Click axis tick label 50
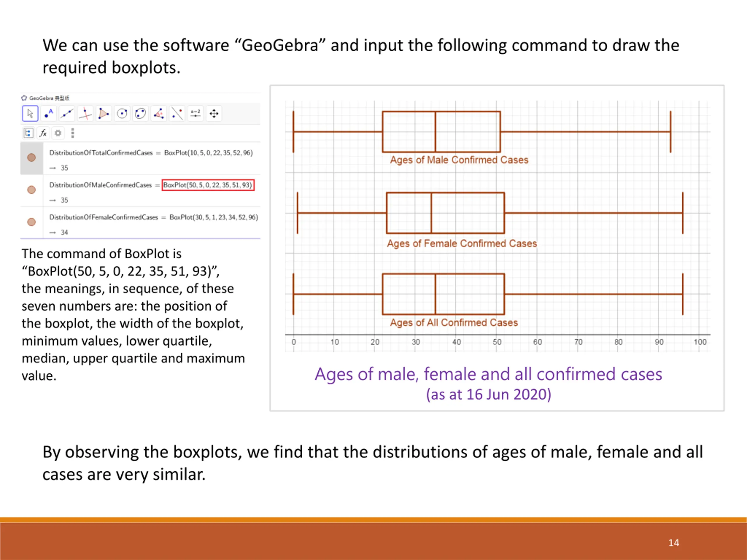The height and width of the screenshot is (560, 747). point(497,342)
